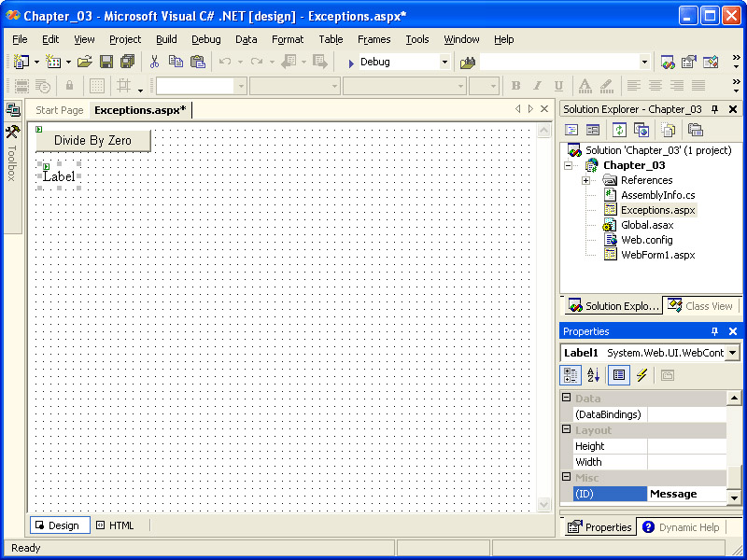Viewport: 747px width, 560px height.
Task: Select Web.config in Solution Explorer
Action: (x=646, y=240)
